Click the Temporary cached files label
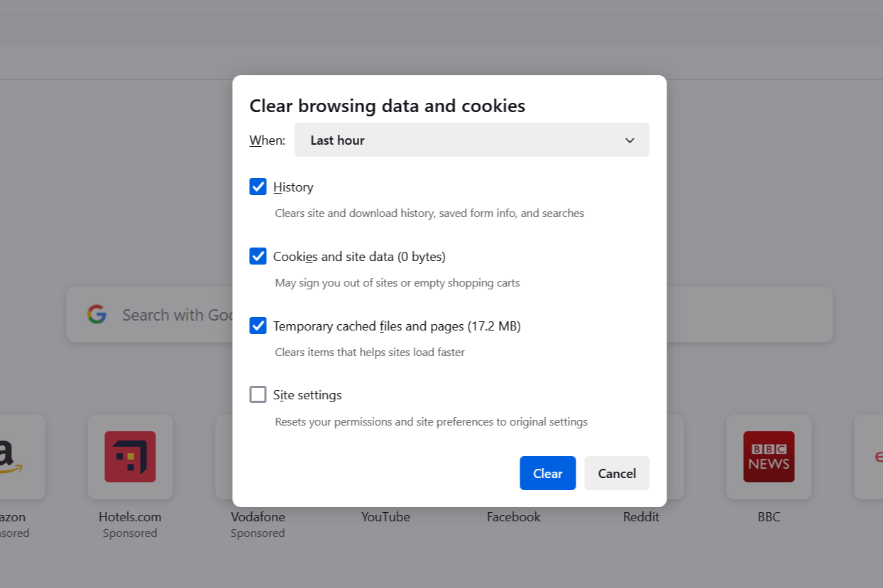The height and width of the screenshot is (588, 883). point(397,326)
